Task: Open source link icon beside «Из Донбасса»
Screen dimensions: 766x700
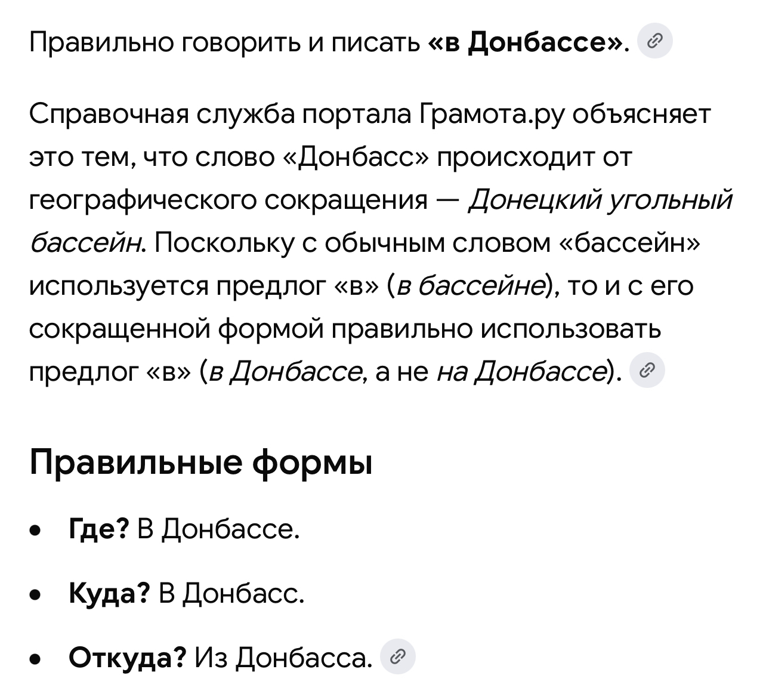Action: click(397, 658)
